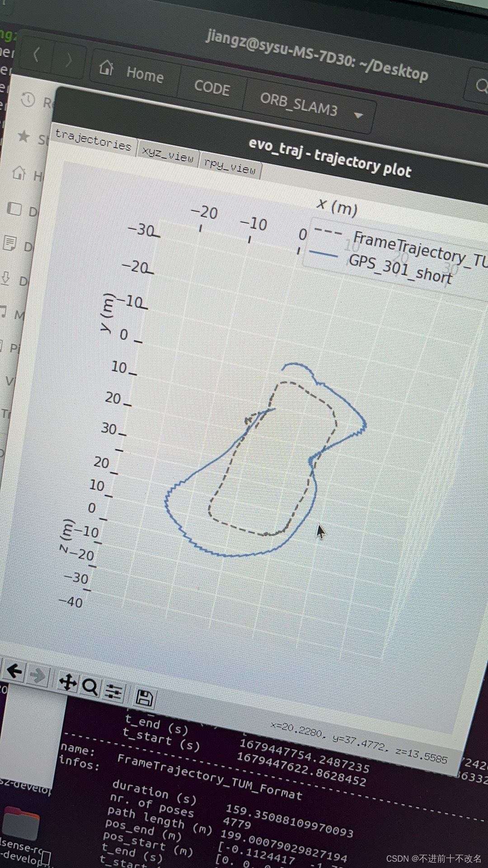
Task: Open Home in file manager path bar
Action: [x=132, y=71]
